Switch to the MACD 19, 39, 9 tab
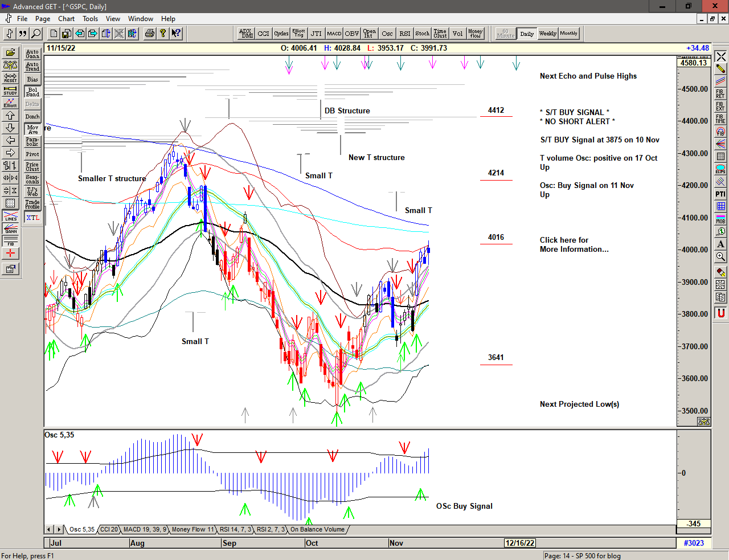Image resolution: width=729 pixels, height=560 pixels. 145,529
